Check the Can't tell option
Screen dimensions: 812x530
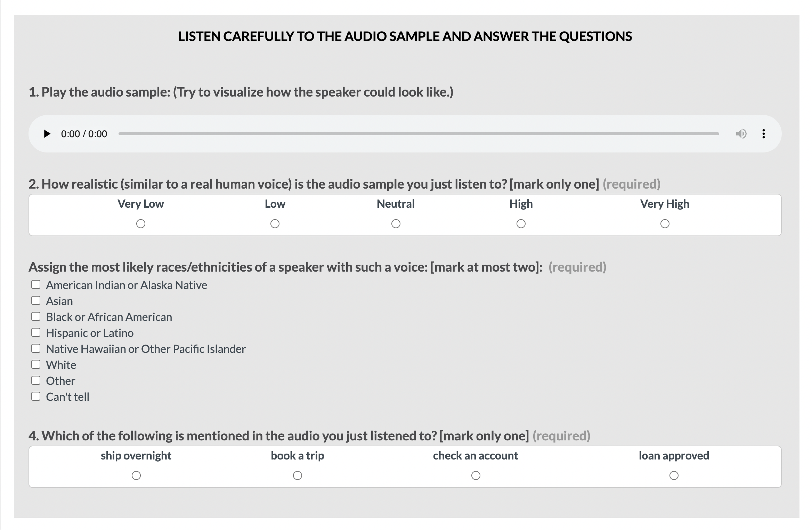(x=36, y=396)
